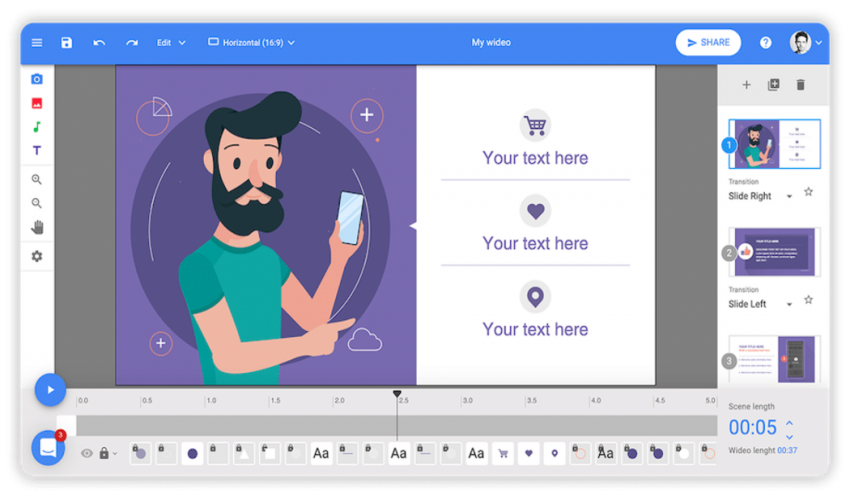Open the red images library
Image resolution: width=850 pixels, height=500 pixels.
point(37,103)
